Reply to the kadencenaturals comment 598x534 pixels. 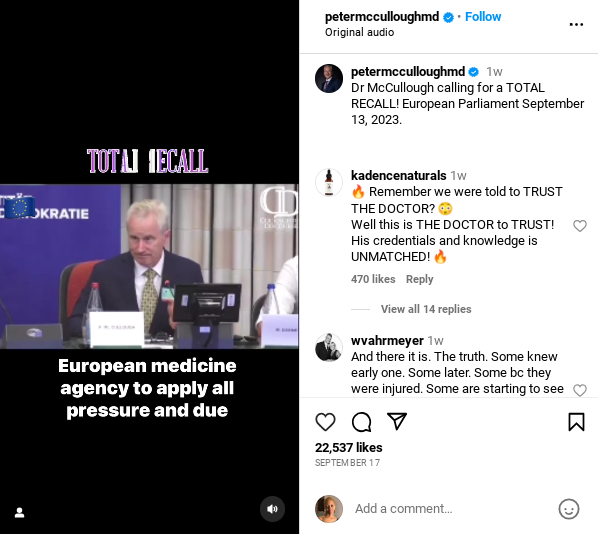tap(420, 279)
